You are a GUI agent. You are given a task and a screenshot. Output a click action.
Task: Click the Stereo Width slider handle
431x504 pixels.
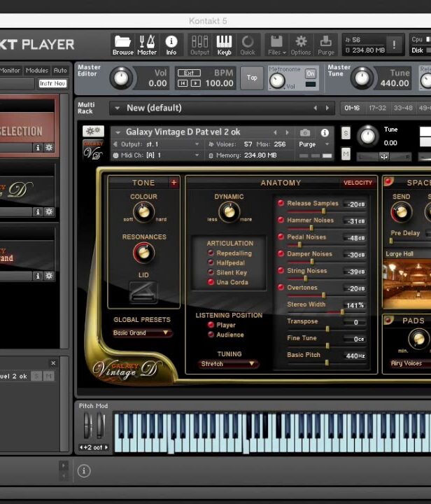(x=342, y=311)
